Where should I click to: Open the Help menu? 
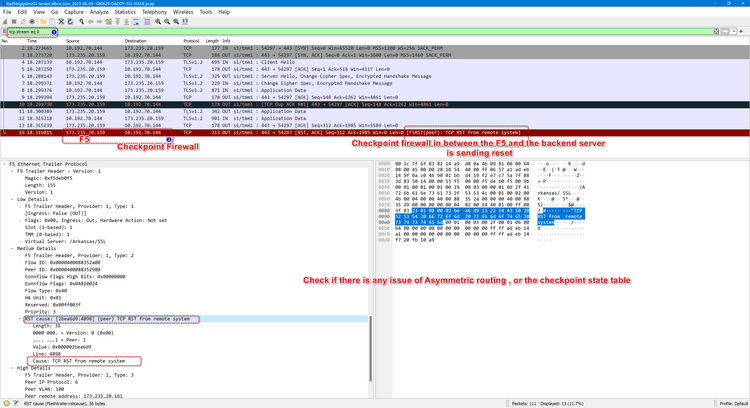(x=224, y=12)
